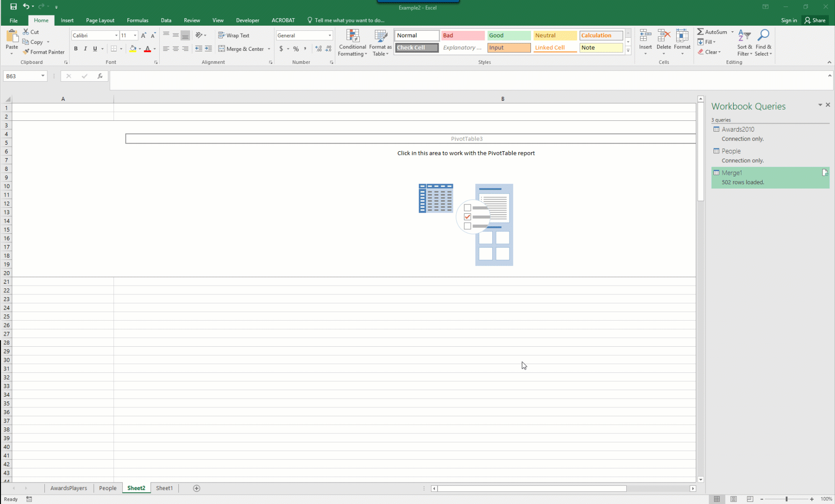Select the Awards2010 query
Screen dimensions: 835x504
[770, 134]
